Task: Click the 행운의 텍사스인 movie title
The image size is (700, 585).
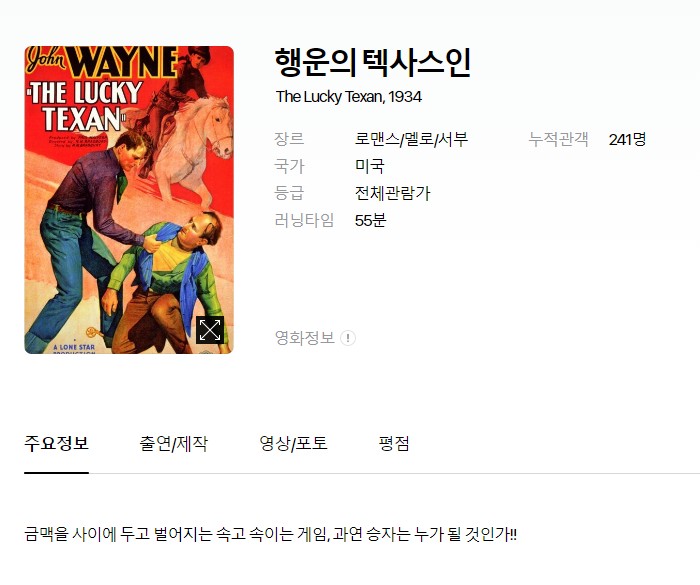Action: coord(372,63)
